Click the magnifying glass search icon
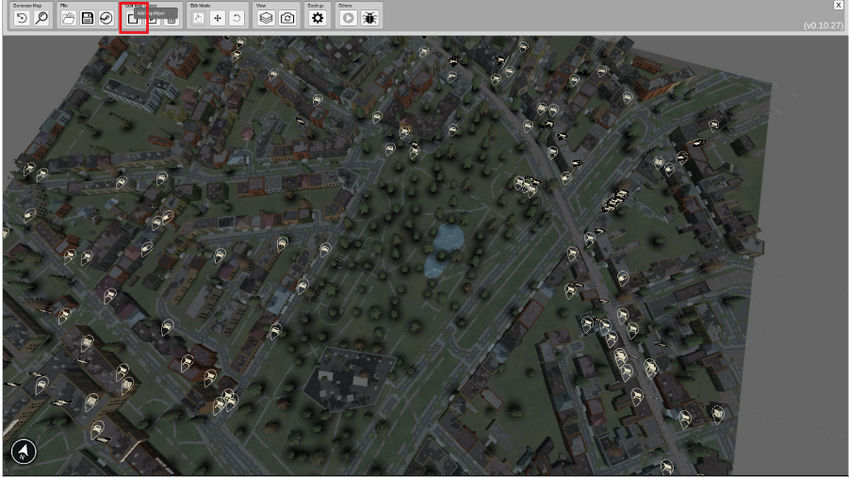Screen dimensions: 850x478 point(41,18)
